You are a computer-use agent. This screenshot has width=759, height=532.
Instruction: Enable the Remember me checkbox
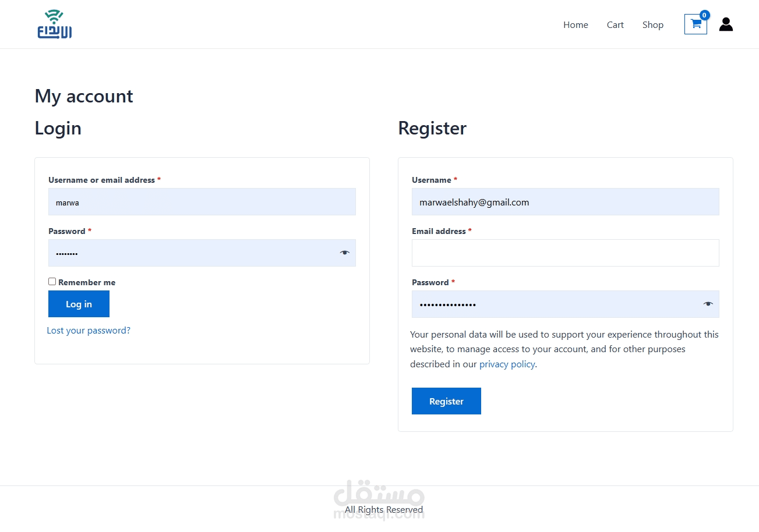click(x=52, y=282)
